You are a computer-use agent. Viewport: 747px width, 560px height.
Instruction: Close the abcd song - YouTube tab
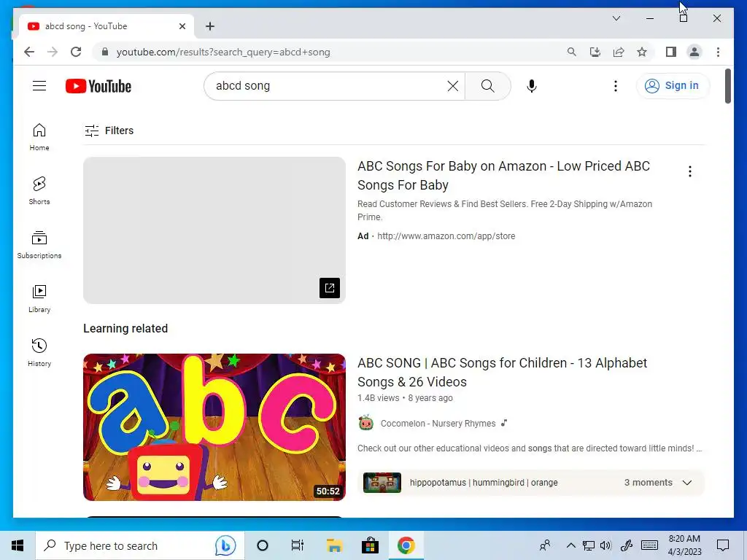point(182,26)
